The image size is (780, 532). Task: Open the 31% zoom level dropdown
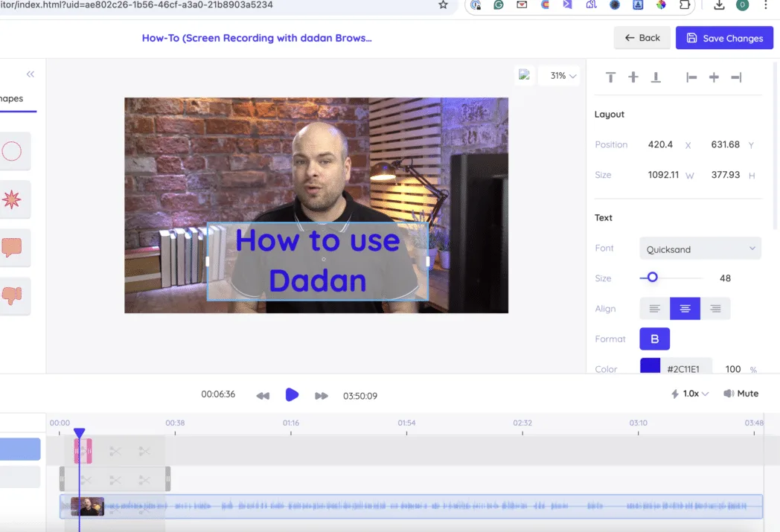coord(559,75)
